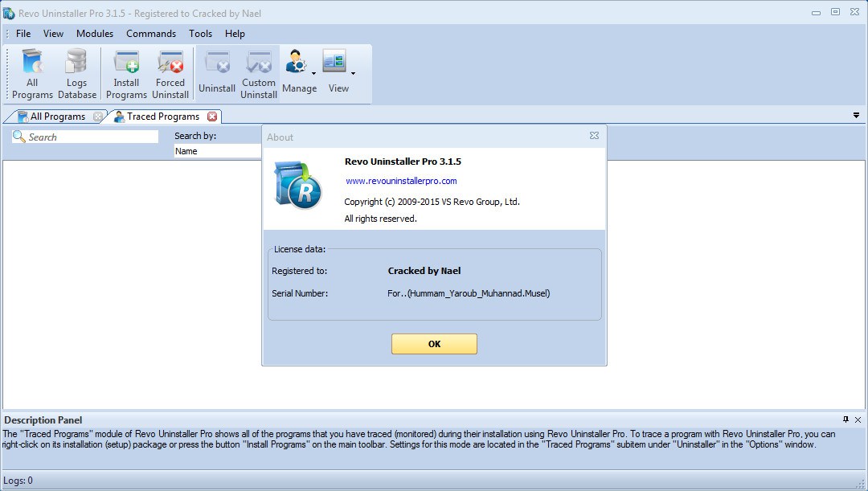Viewport: 868px width, 491px height.
Task: Click the Uninstall toolbar button
Action: coord(217,74)
